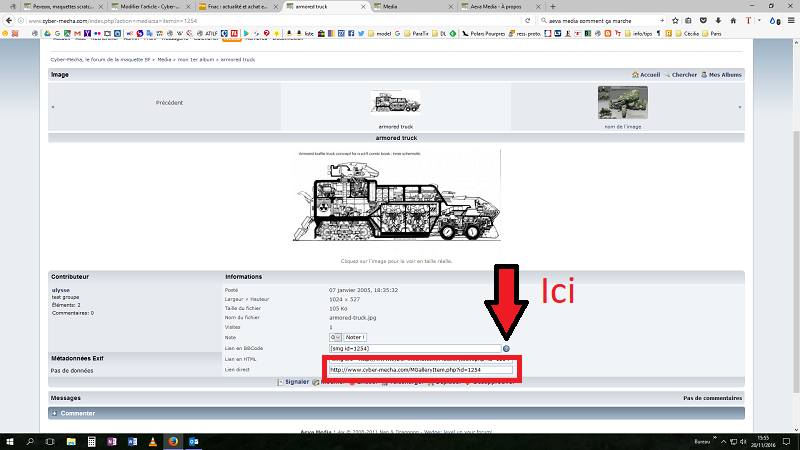800x450 pixels.
Task: Go to Accueil link in Image header
Action: [x=646, y=74]
